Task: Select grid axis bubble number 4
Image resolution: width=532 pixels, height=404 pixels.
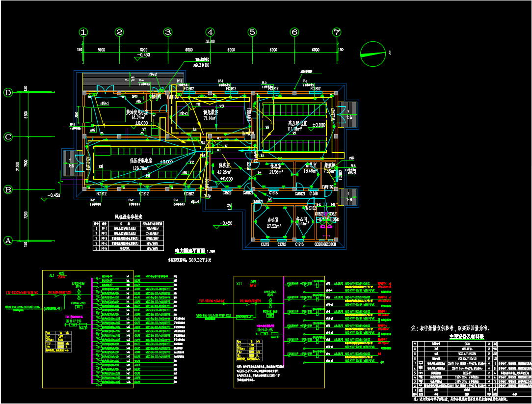Action: point(210,32)
